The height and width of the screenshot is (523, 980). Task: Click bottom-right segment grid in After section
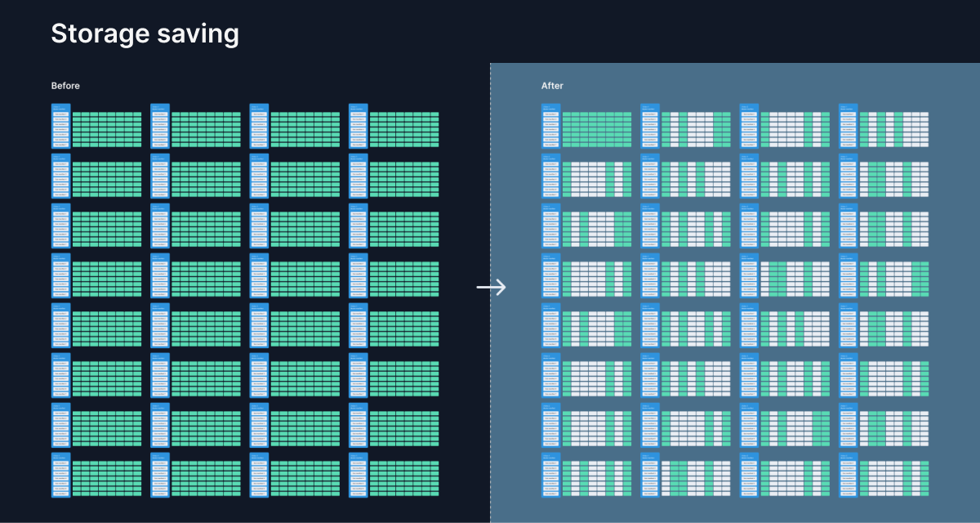(894, 479)
